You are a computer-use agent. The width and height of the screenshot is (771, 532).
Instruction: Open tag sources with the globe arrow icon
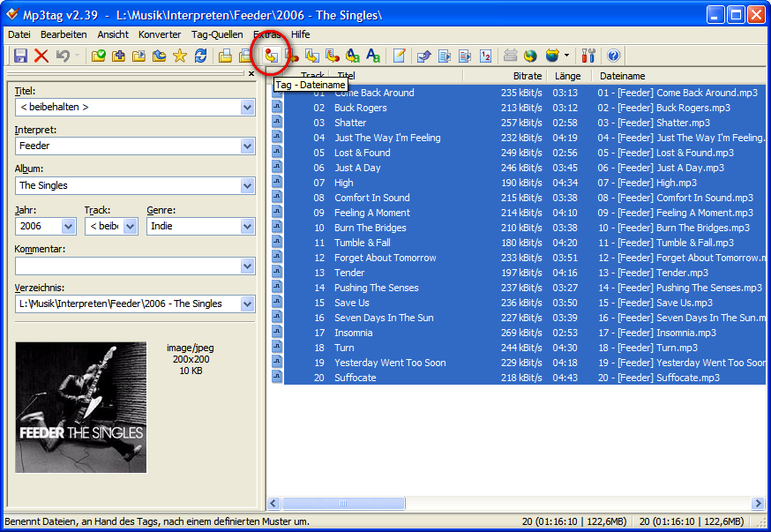coord(552,56)
